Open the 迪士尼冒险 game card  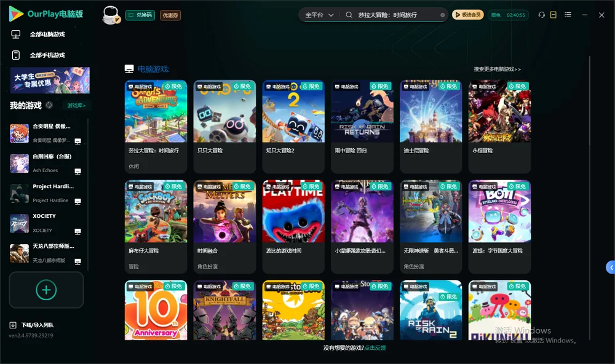[430, 126]
